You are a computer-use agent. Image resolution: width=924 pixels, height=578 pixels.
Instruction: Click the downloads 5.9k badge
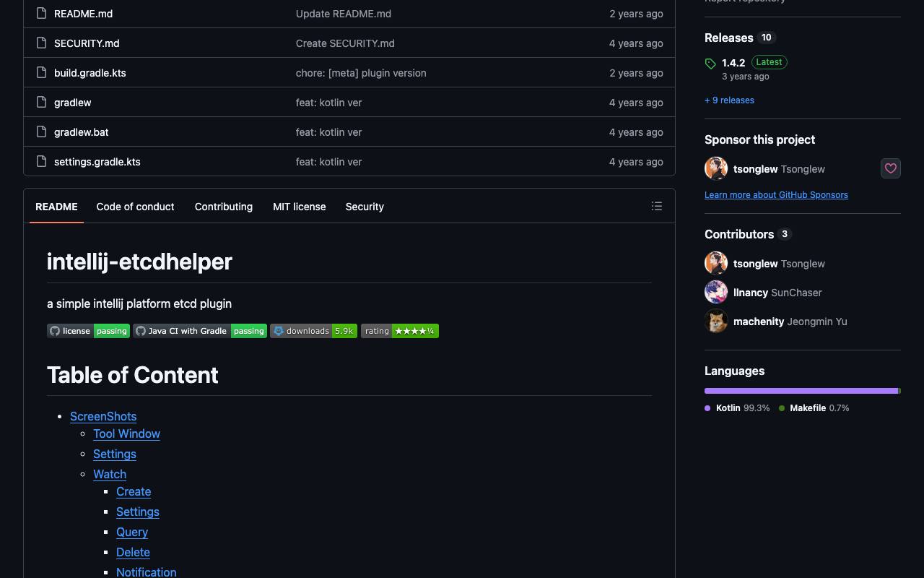(313, 331)
